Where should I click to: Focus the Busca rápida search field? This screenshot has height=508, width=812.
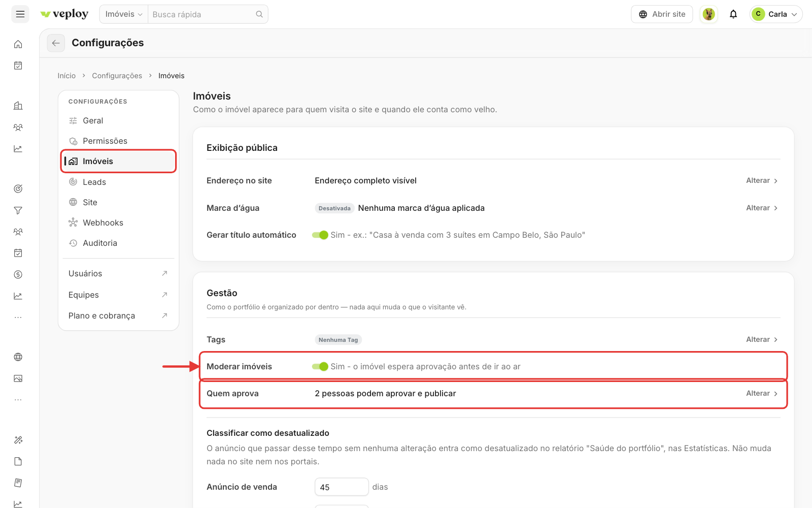pyautogui.click(x=202, y=14)
